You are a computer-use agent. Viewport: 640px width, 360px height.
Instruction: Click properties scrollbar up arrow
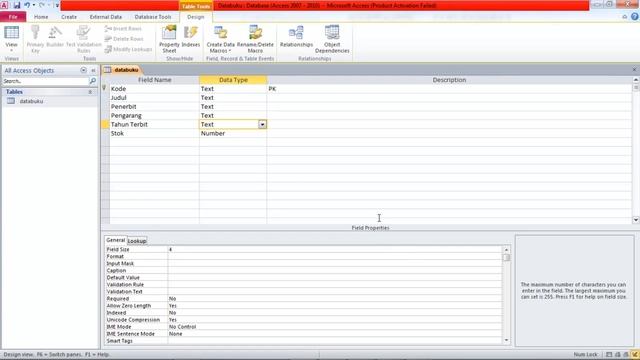pyautogui.click(x=507, y=249)
